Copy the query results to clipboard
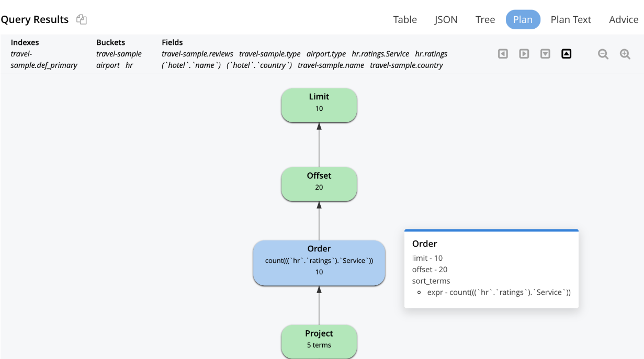 (81, 20)
